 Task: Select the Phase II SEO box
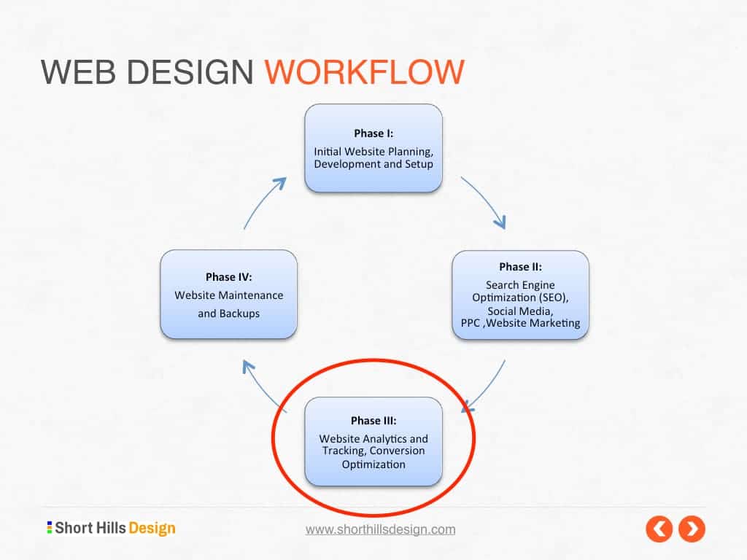[x=520, y=295]
